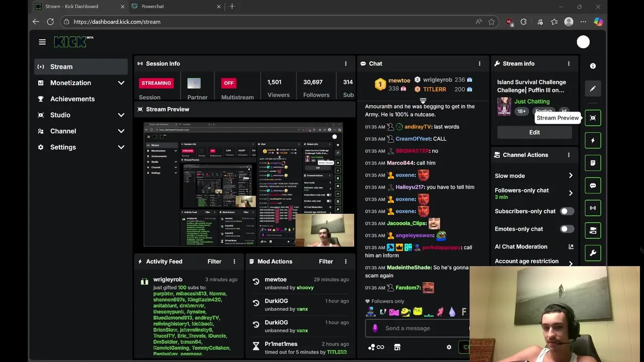This screenshot has height=362, width=644.
Task: Open the chat shop storefront icon
Action: tap(397, 347)
